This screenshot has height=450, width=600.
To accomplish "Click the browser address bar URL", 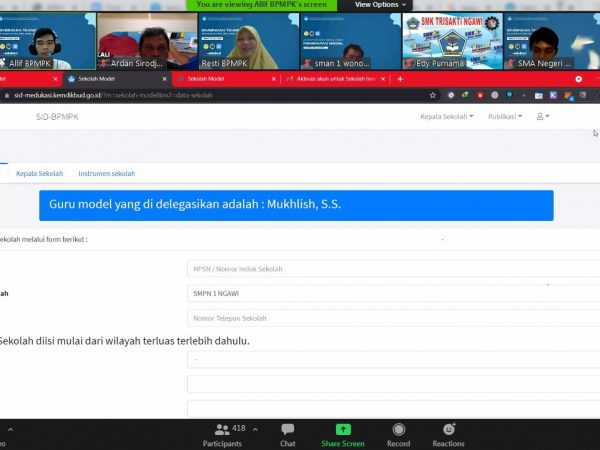I will [113, 95].
